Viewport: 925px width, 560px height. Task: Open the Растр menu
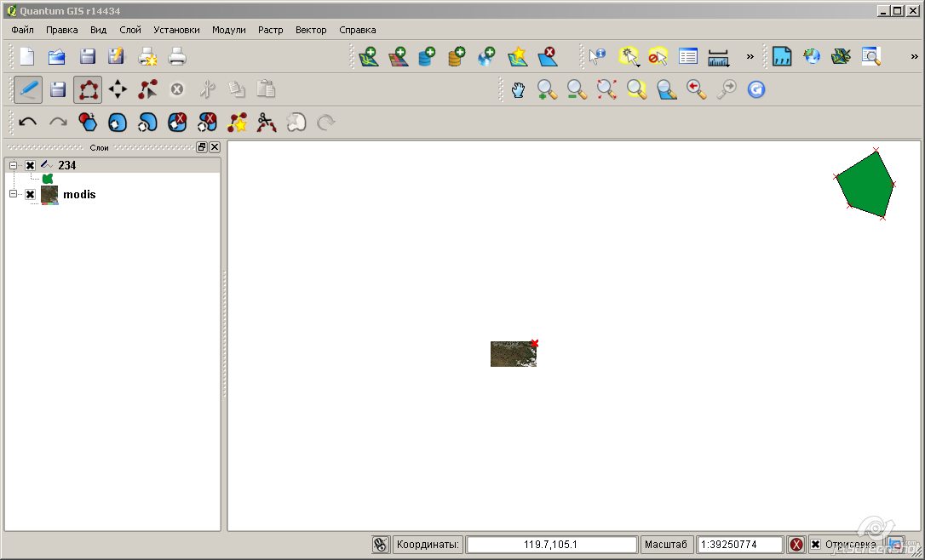click(270, 30)
